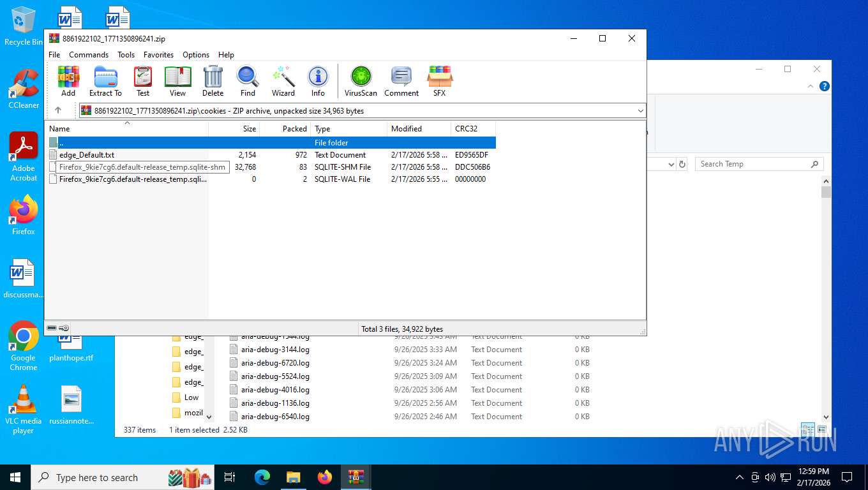This screenshot has width=868, height=490.
Task: Click the taskbar search box
Action: point(123,477)
